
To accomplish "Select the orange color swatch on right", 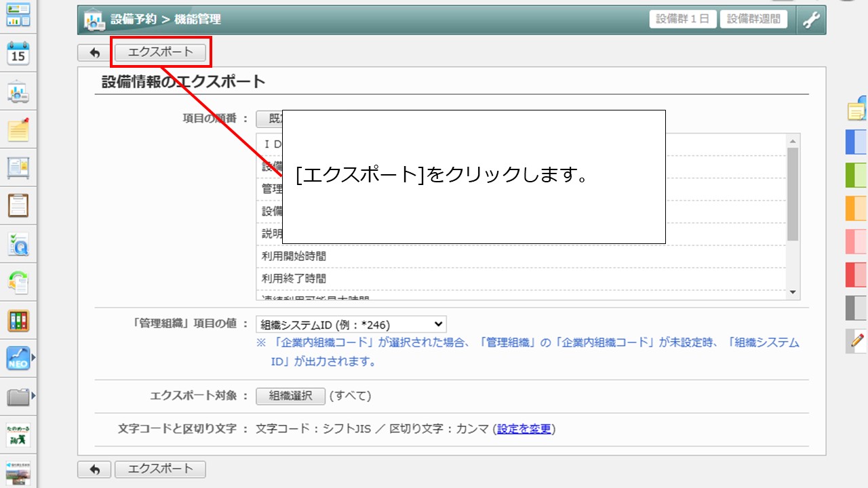I will click(x=856, y=208).
